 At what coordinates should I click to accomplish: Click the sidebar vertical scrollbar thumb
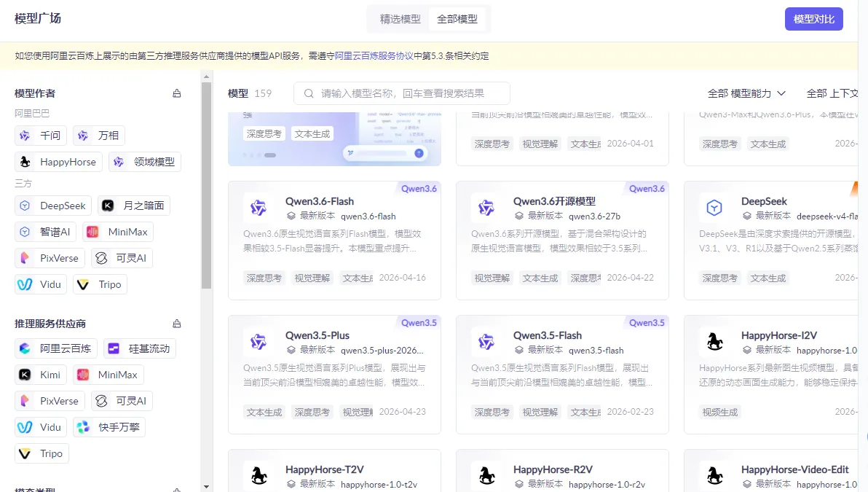(206, 186)
